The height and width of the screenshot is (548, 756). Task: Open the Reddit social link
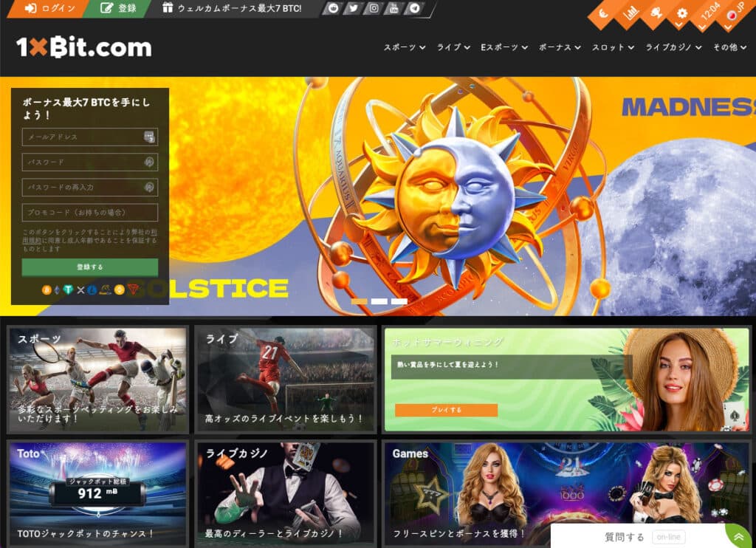(x=333, y=8)
